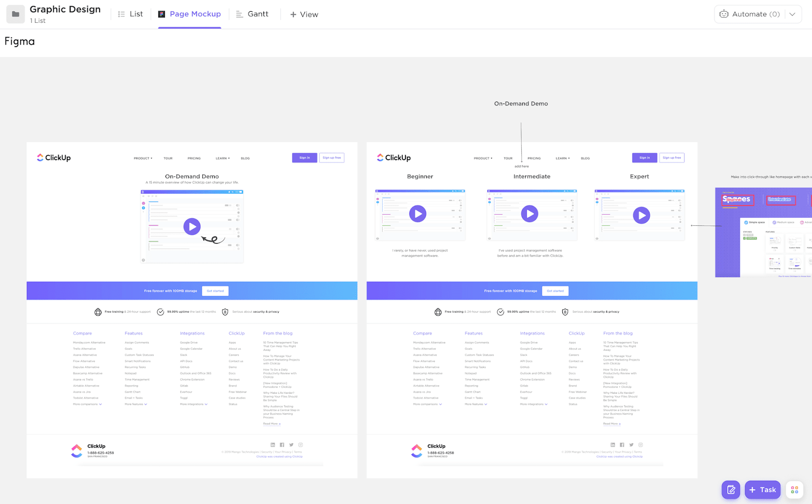This screenshot has height=504, width=812.
Task: Click the security shield icon in right mockup
Action: (x=565, y=312)
